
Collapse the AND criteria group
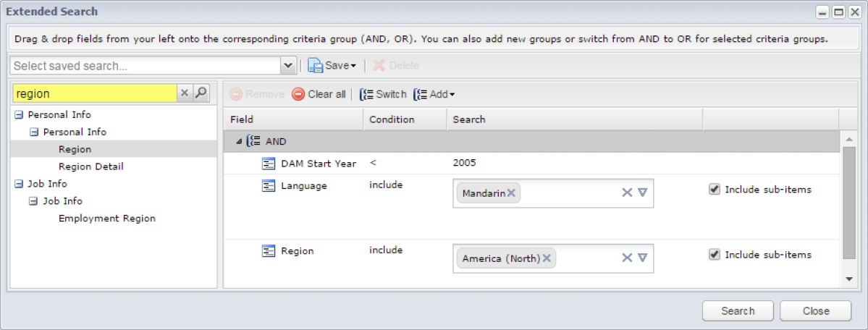click(x=239, y=142)
